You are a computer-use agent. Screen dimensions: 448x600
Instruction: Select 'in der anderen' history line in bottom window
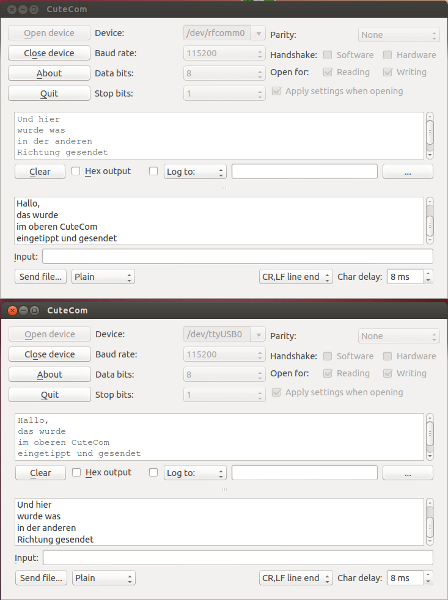(x=46, y=528)
